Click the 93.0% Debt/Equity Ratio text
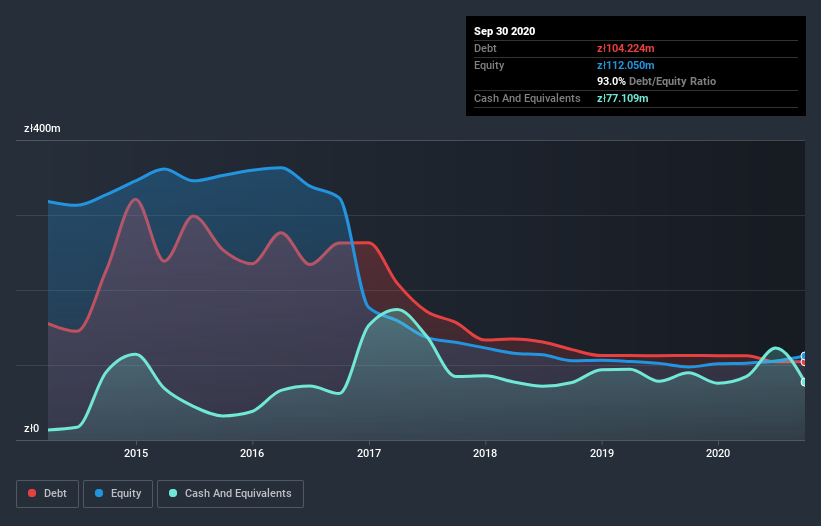 click(657, 81)
